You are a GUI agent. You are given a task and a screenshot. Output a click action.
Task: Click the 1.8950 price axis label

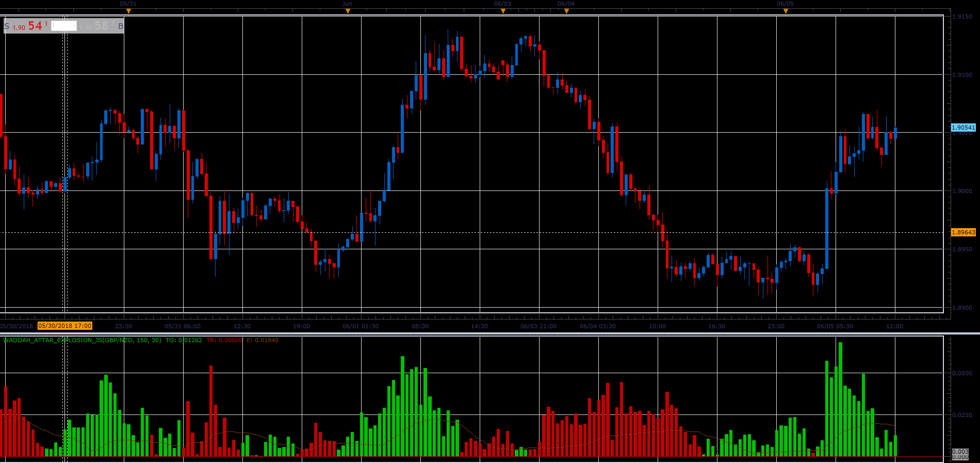pos(962,249)
